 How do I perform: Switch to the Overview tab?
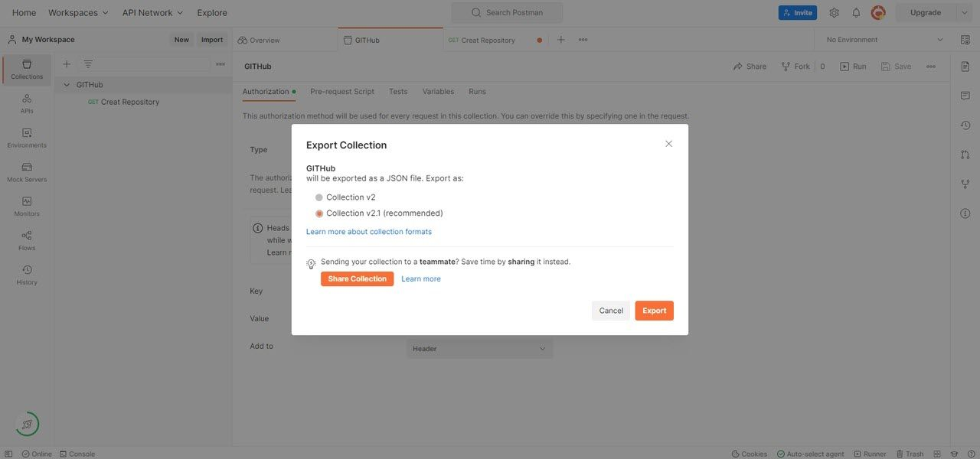pos(259,40)
